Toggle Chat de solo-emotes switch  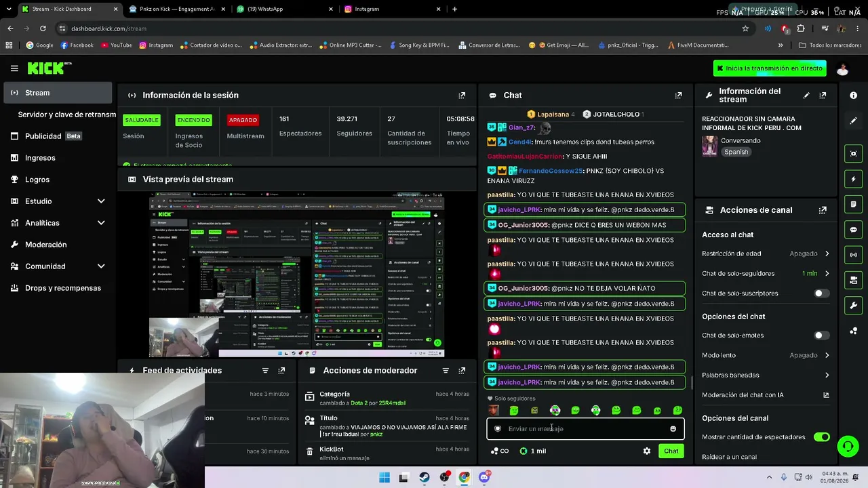coord(821,335)
